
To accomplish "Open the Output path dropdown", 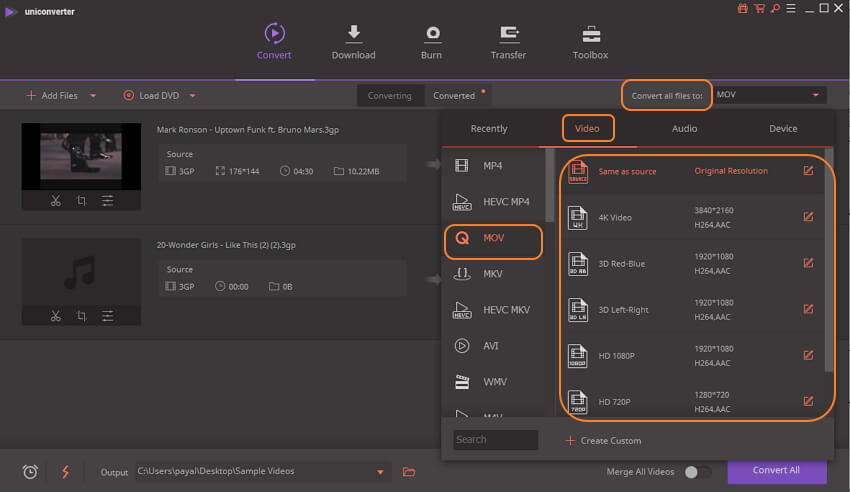I will [x=380, y=472].
